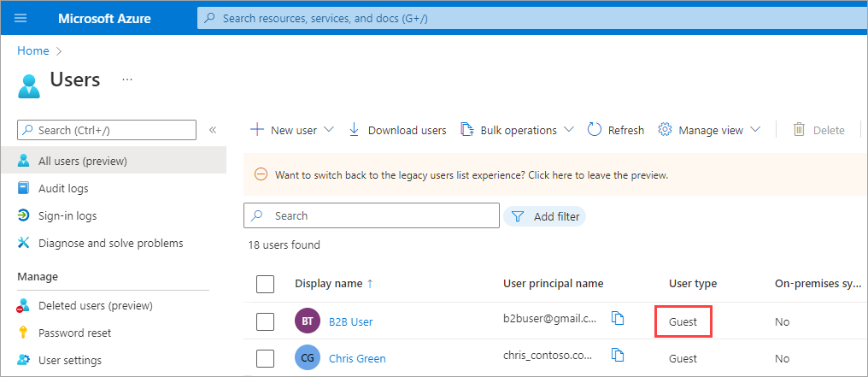868x377 pixels.
Task: Click the banner's orange minus icon
Action: tap(261, 175)
